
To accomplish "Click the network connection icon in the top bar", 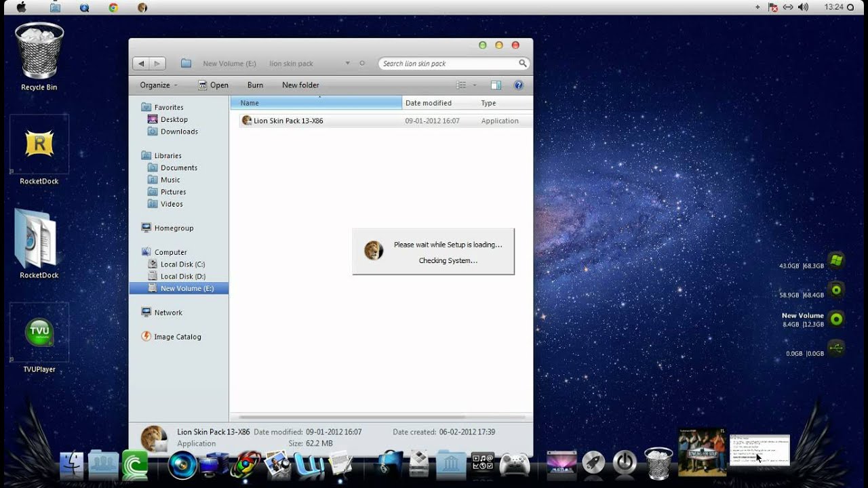I will pos(788,7).
